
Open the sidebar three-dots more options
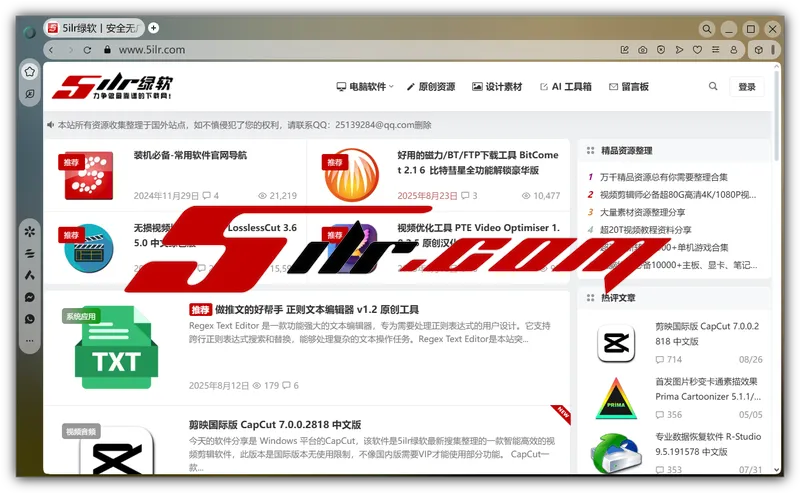click(30, 340)
